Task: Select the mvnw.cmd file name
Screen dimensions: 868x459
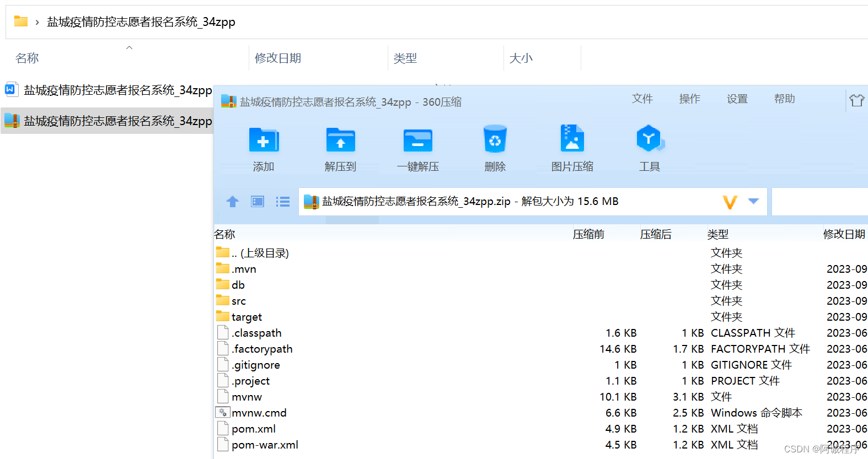Action: click(259, 413)
